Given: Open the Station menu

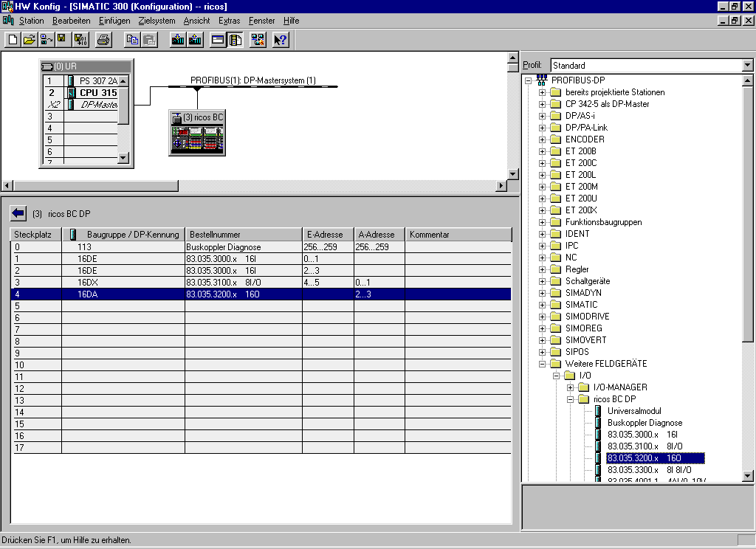Looking at the screenshot, I should (31, 21).
